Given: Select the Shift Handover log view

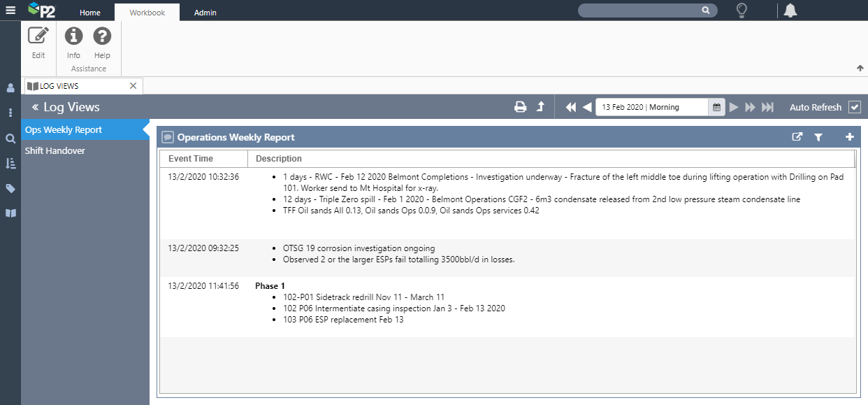Looking at the screenshot, I should coord(55,150).
